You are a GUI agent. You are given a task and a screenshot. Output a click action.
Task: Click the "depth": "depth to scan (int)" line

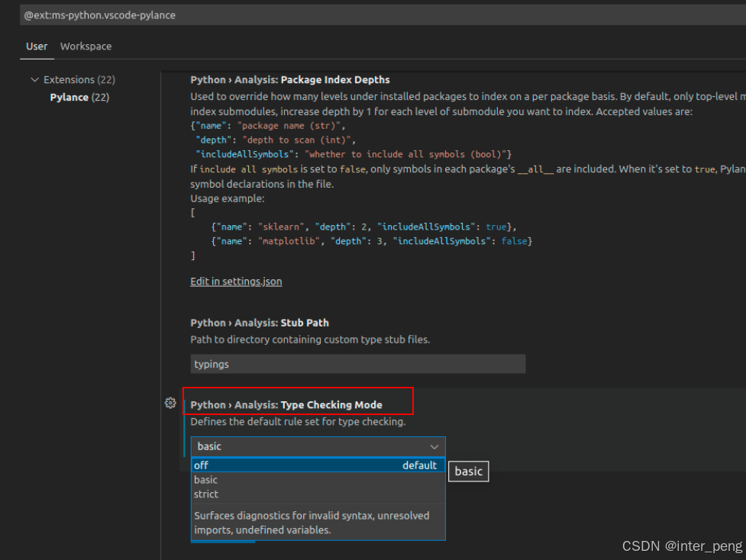tap(276, 140)
